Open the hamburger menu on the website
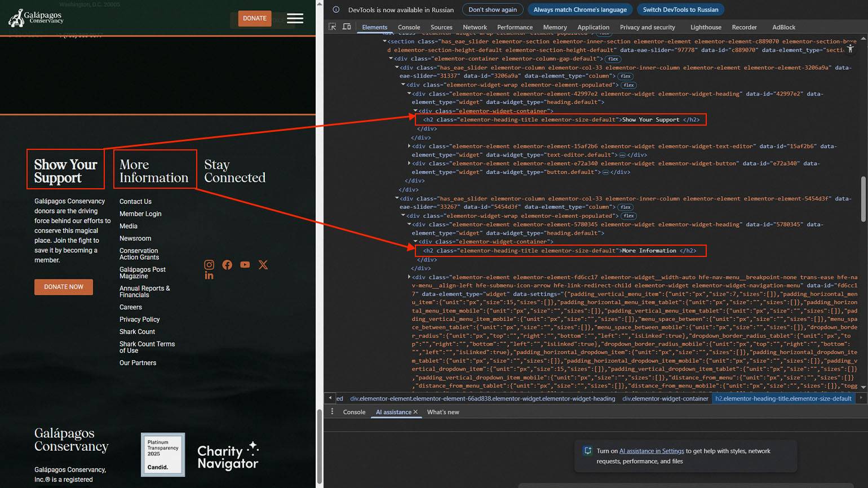The image size is (868, 488). tap(295, 19)
